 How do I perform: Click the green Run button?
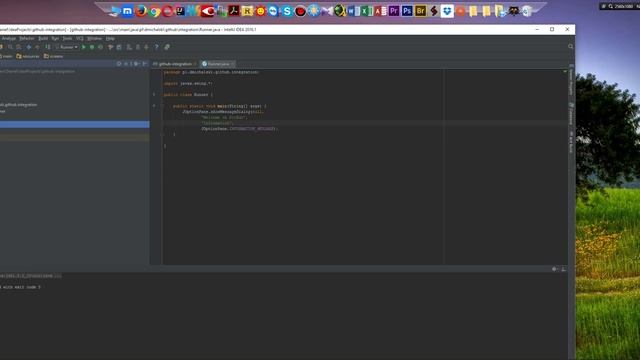click(84, 47)
